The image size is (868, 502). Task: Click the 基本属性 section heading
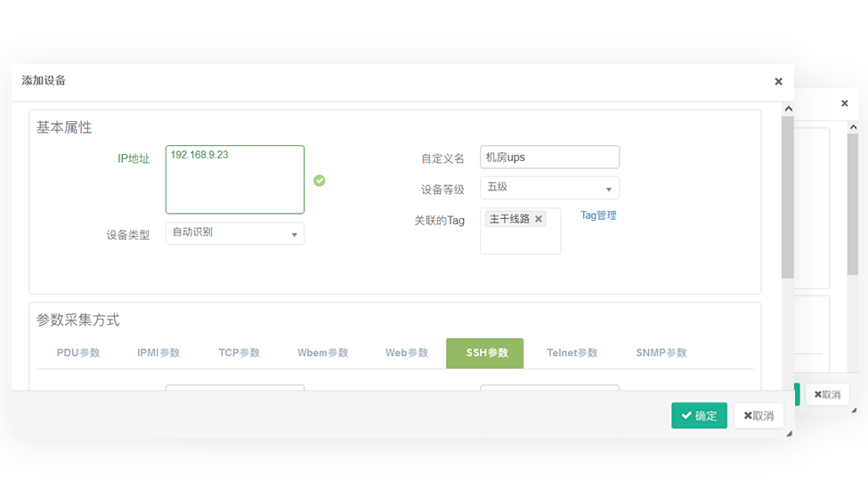pos(64,128)
